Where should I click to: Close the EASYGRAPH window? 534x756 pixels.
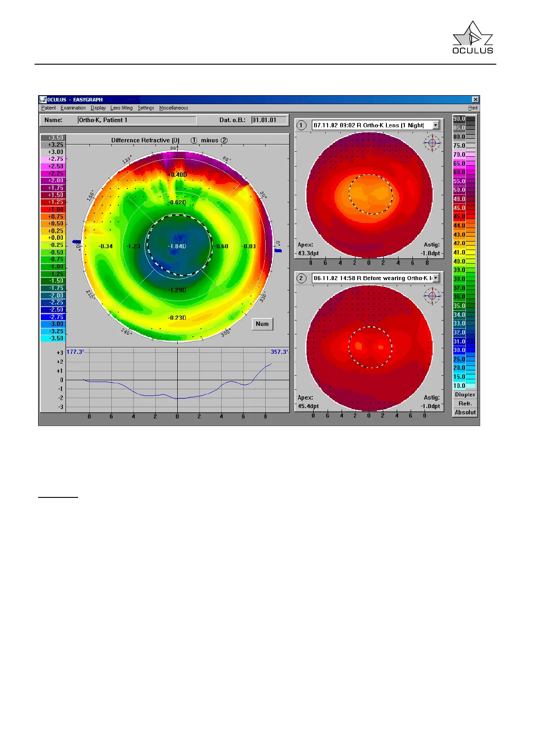[x=476, y=100]
